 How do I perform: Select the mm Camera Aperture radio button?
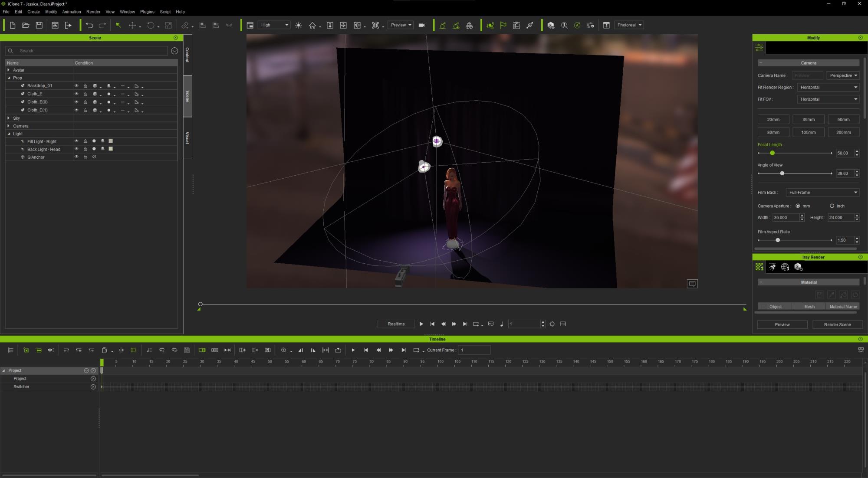(798, 206)
